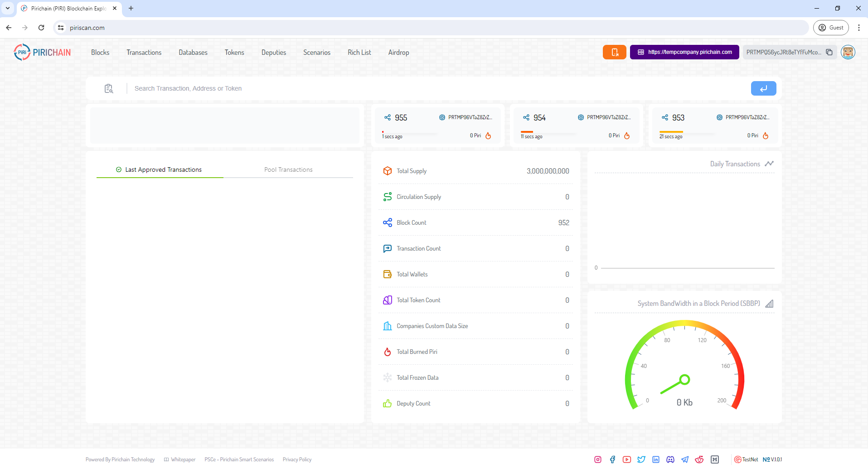Open the Privacy Policy footer link
Image resolution: width=868 pixels, height=469 pixels.
[297, 459]
